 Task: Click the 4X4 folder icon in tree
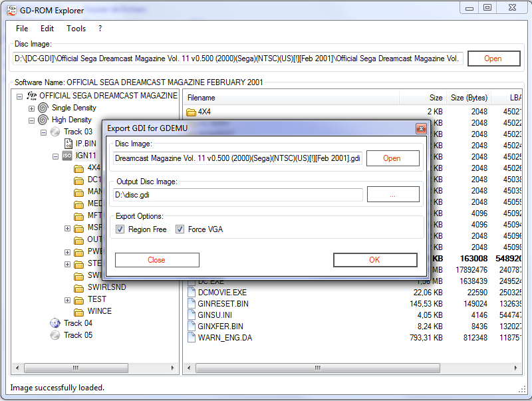(78, 168)
